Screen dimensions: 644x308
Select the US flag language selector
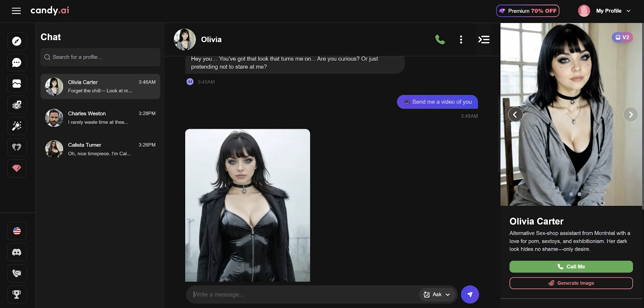coord(17,231)
